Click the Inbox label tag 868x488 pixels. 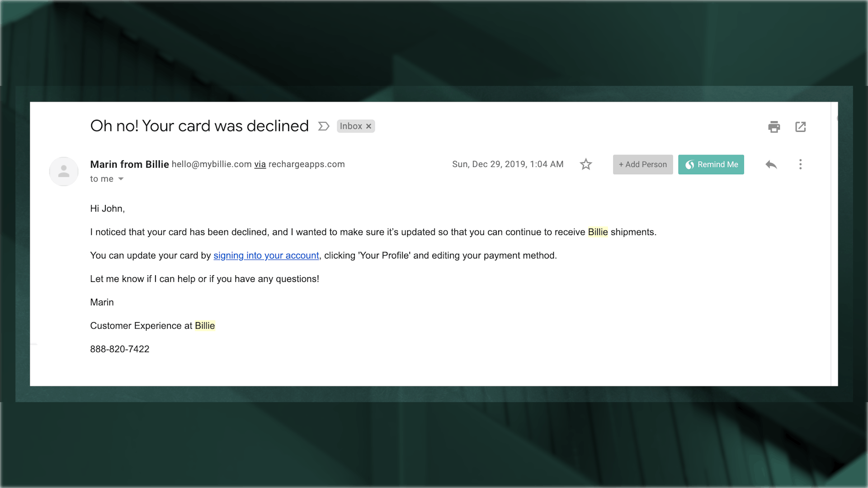click(351, 126)
